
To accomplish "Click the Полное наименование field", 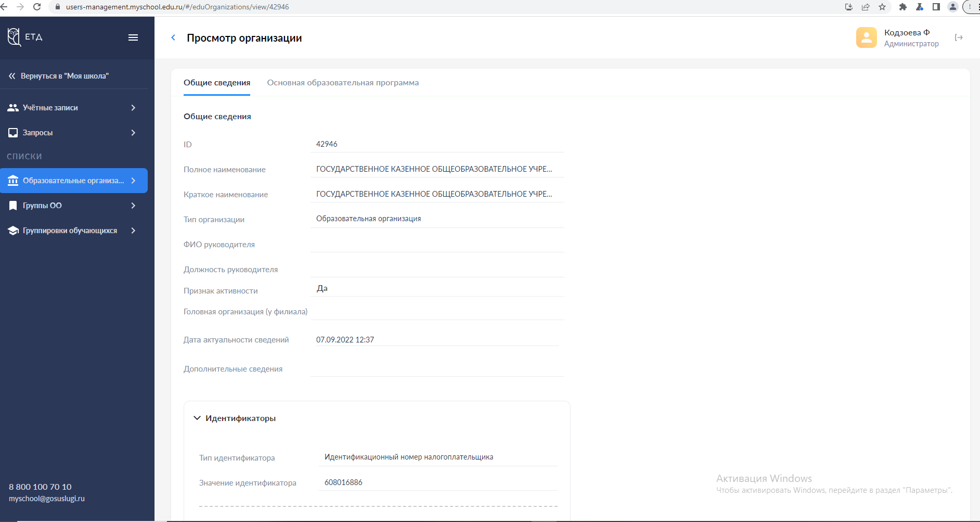I will pos(437,169).
